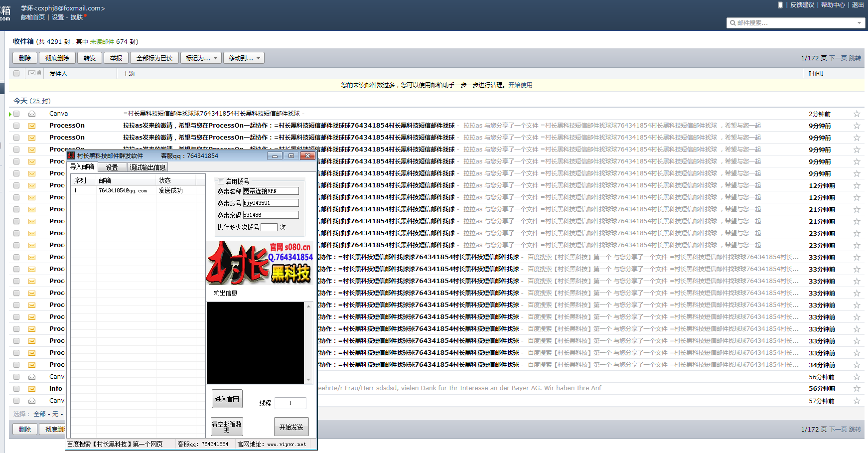
Task: Click the 执行多少次拨号 input box
Action: pyautogui.click(x=269, y=227)
